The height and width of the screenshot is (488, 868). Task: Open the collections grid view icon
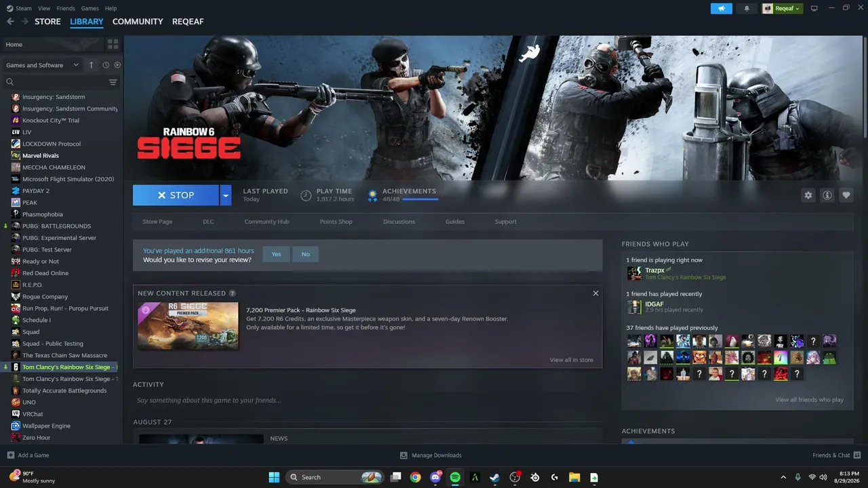pos(113,44)
